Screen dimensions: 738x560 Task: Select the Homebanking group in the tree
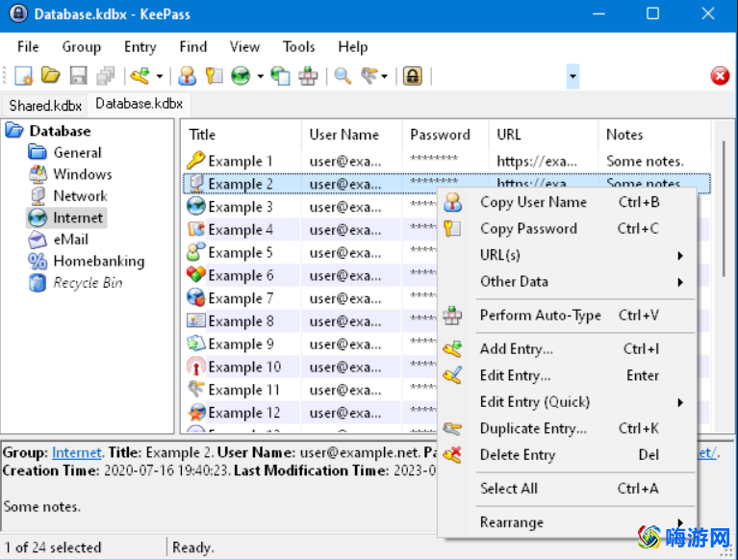99,261
